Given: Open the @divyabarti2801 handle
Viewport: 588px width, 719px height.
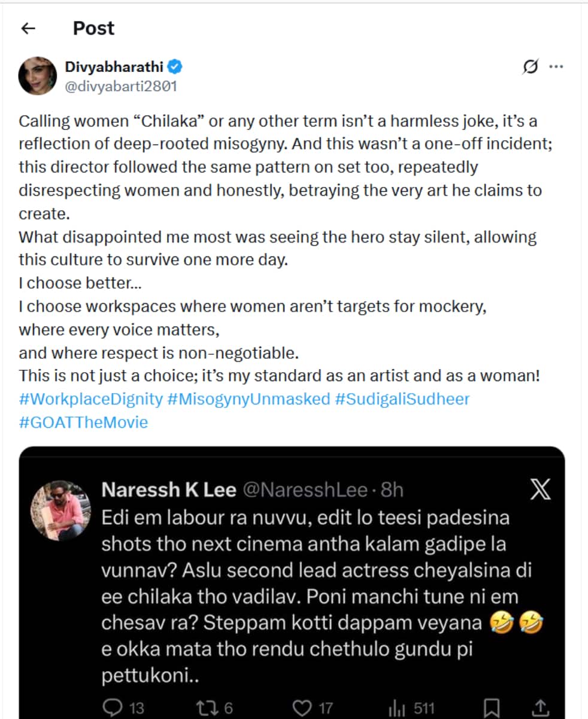Looking at the screenshot, I should pyautogui.click(x=121, y=86).
